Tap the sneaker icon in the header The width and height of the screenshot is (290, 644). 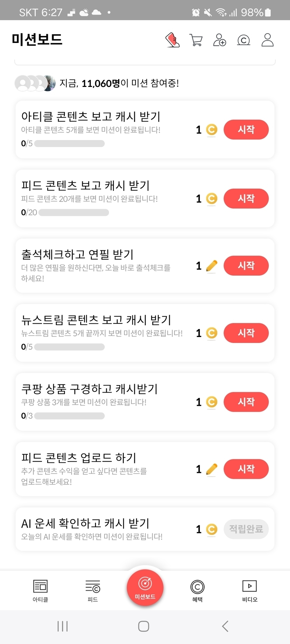(172, 40)
